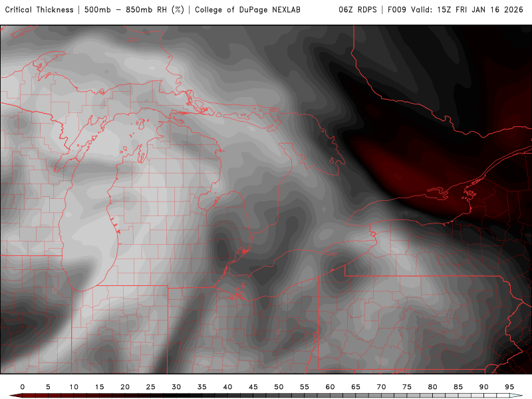Select the "500mb – 850mb RH (%)" header label
Image resolution: width=532 pixels, height=399 pixels.
(134, 10)
